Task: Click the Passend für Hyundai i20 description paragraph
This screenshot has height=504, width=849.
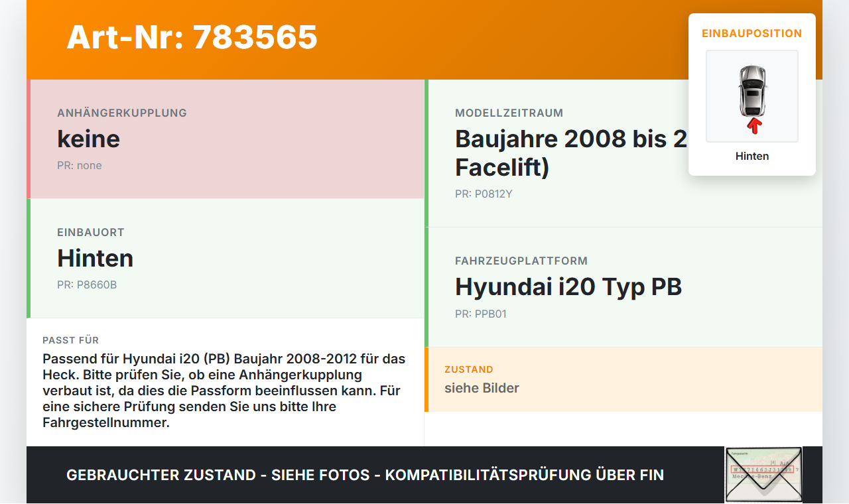Action: (224, 391)
